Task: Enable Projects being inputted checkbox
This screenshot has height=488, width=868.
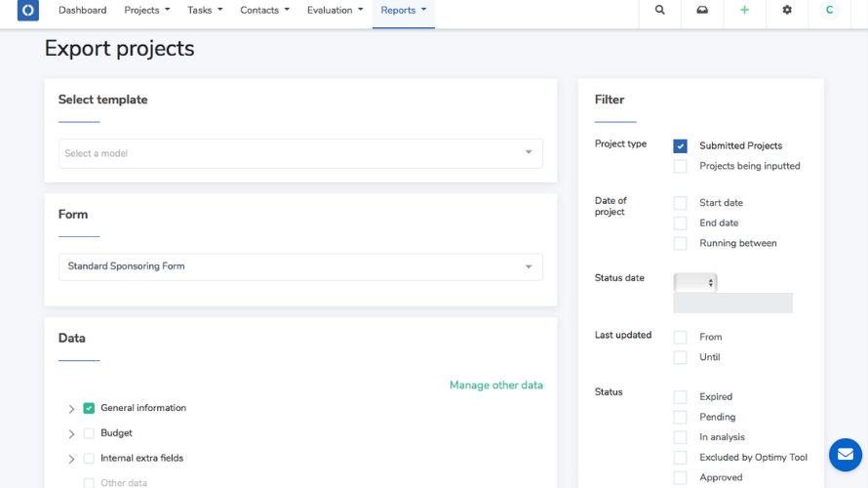Action: (681, 167)
